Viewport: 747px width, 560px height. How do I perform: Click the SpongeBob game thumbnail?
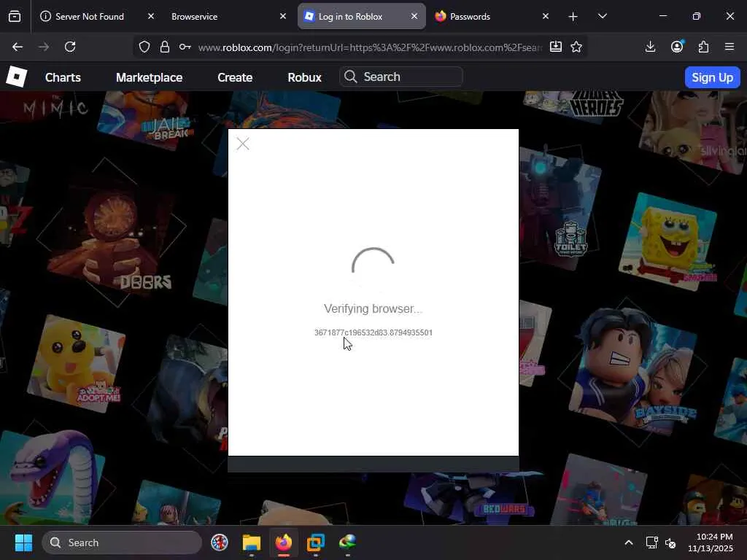[x=668, y=241]
